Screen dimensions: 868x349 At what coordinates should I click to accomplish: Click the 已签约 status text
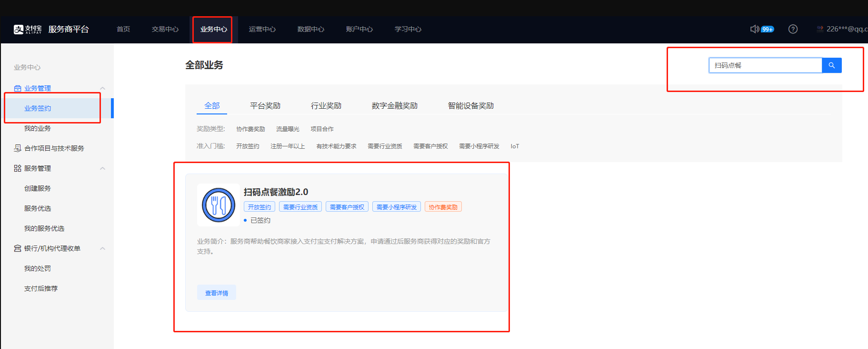click(x=260, y=220)
